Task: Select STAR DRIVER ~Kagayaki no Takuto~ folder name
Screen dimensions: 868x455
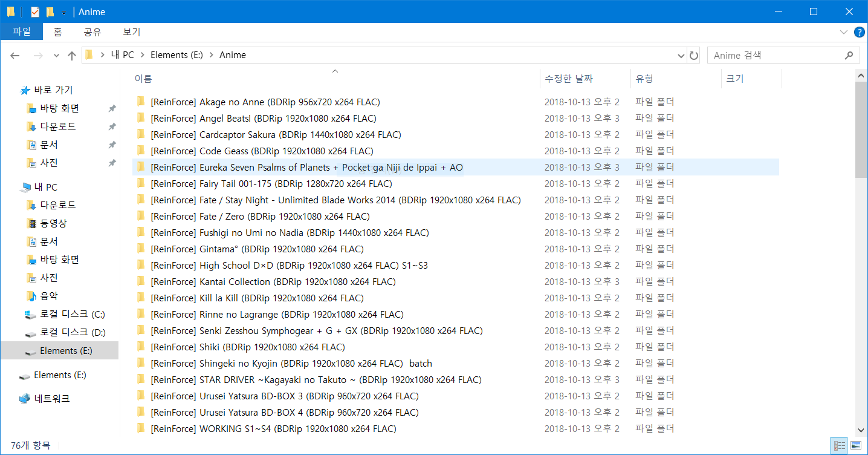Action: [316, 379]
